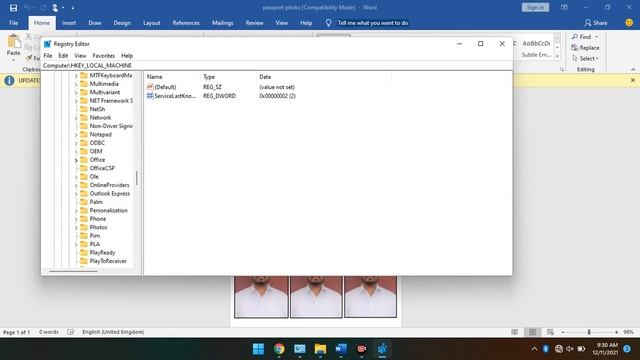
Task: Switch to the Design ribbon tab
Action: tap(122, 23)
